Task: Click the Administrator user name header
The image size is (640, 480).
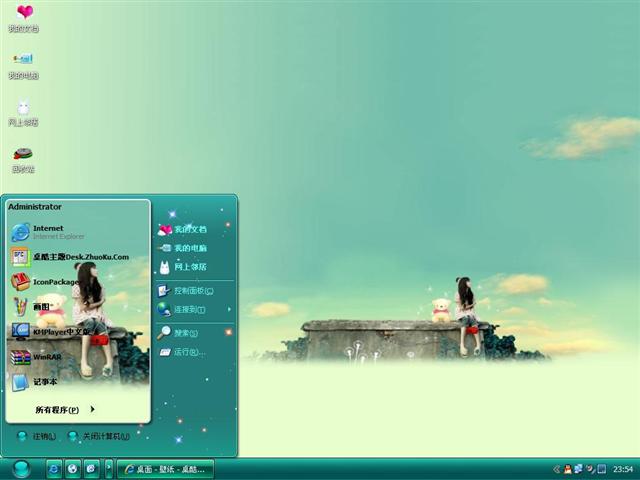Action: click(x=35, y=207)
